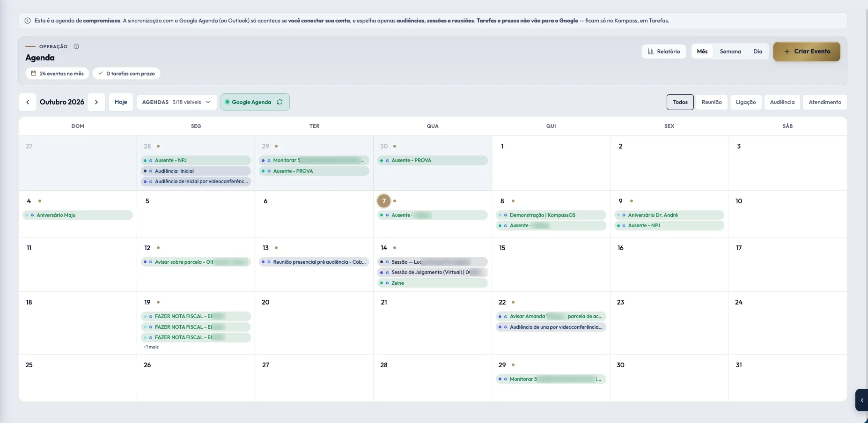The image size is (868, 423).
Task: Select the day 15 cell number
Action: click(x=502, y=248)
